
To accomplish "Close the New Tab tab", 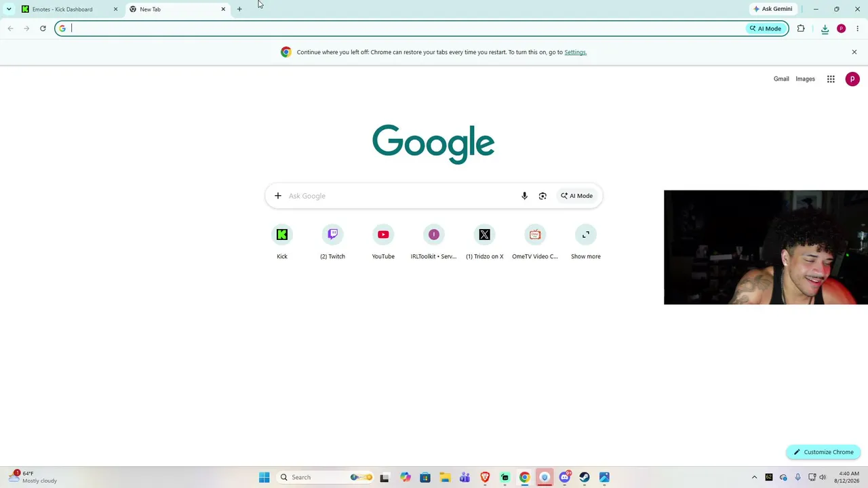I will 223,9.
